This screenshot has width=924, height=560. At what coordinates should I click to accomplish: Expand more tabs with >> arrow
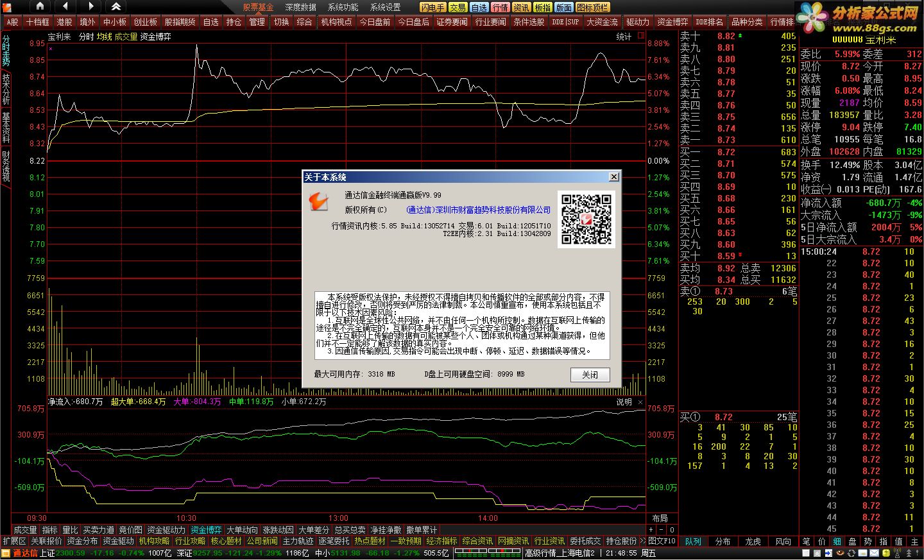(642, 541)
